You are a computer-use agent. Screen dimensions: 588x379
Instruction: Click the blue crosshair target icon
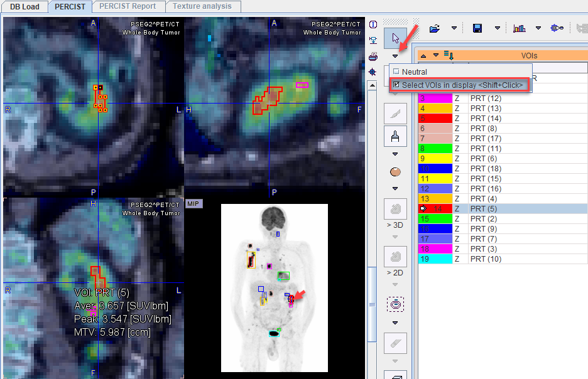373,72
